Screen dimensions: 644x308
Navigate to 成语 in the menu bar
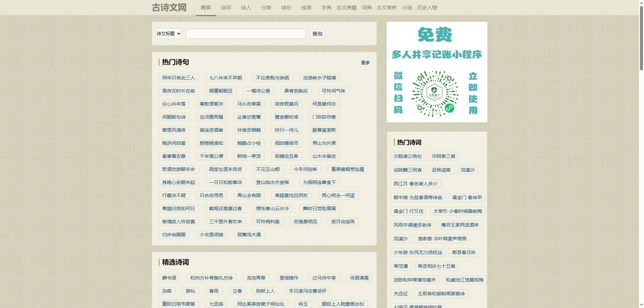pos(306,7)
